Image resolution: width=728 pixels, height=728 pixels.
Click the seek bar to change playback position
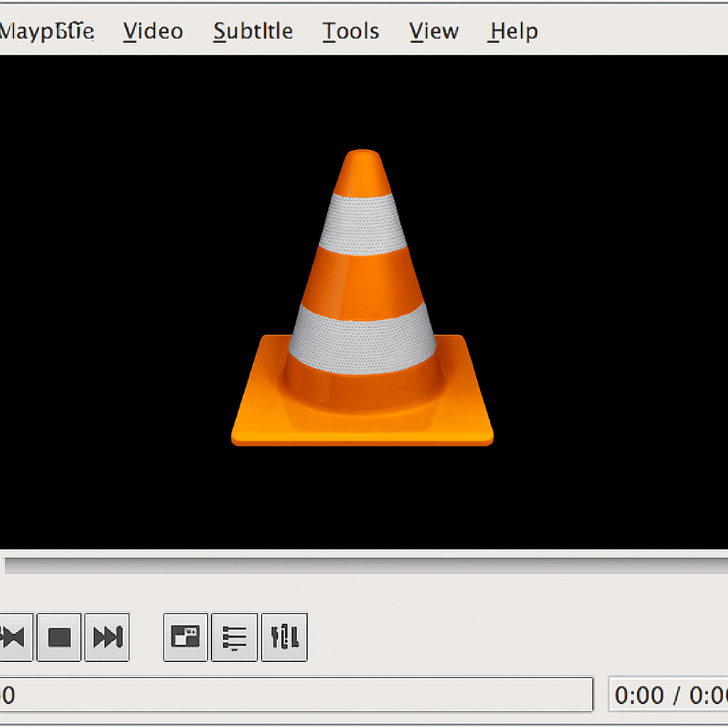(x=364, y=565)
